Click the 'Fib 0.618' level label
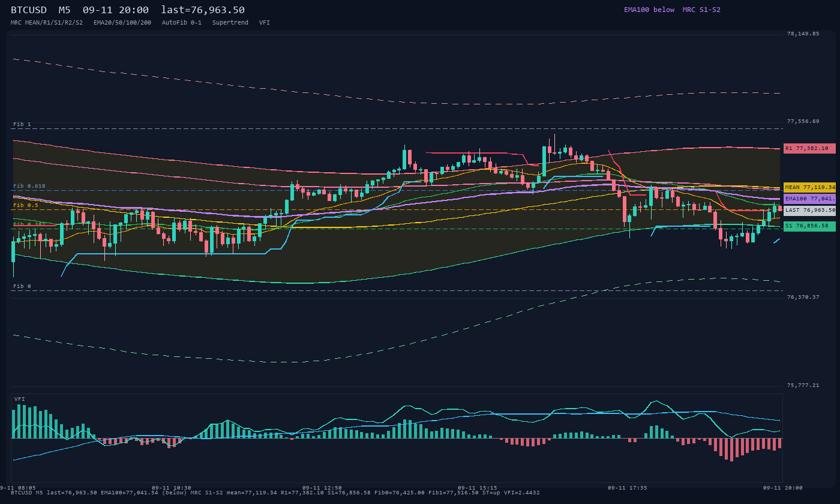Viewport: 840px width, 504px height. [29, 186]
